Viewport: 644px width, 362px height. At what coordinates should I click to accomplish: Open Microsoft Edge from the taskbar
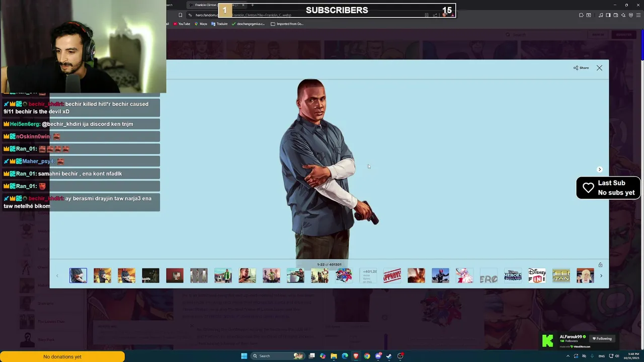[345, 356]
